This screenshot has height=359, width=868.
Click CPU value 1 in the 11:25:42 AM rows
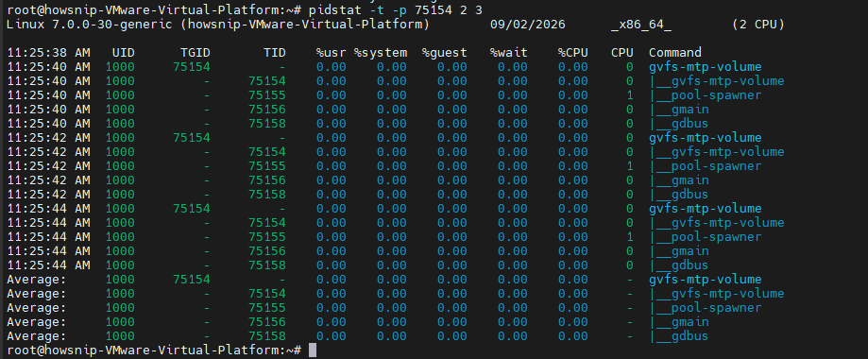(629, 166)
